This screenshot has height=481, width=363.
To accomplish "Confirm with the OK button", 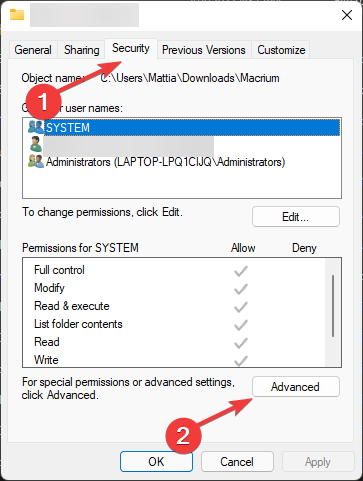I will coord(156,462).
